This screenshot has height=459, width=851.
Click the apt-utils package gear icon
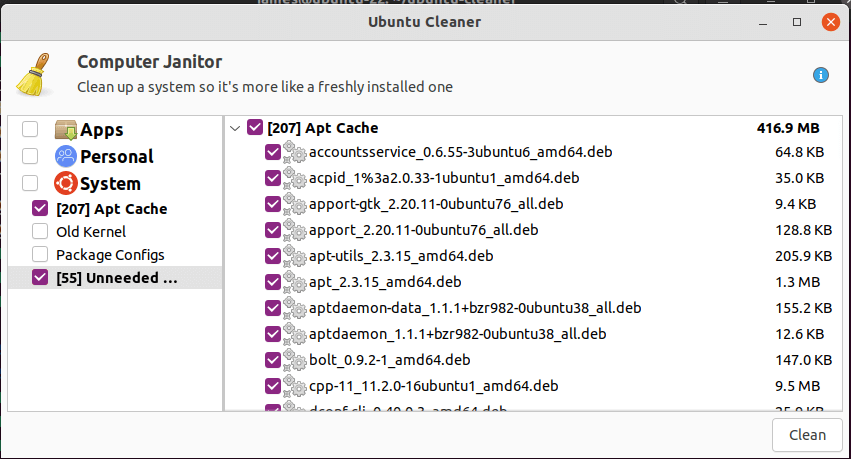[295, 257]
